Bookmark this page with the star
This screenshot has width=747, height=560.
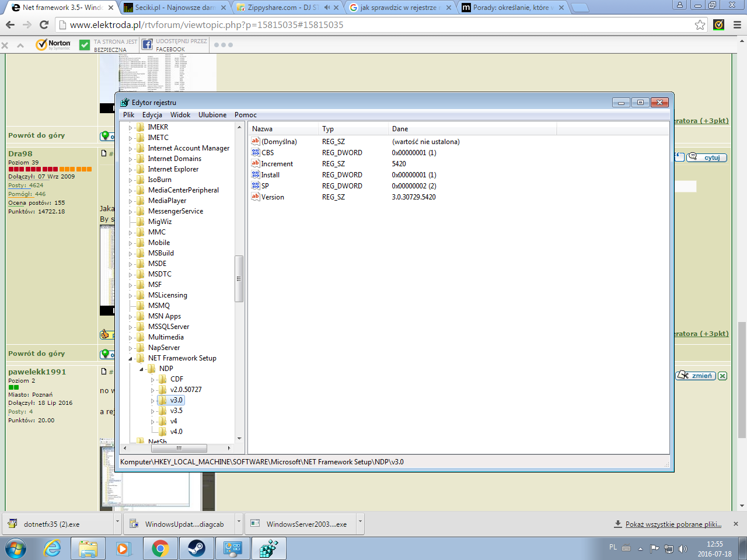tap(700, 24)
